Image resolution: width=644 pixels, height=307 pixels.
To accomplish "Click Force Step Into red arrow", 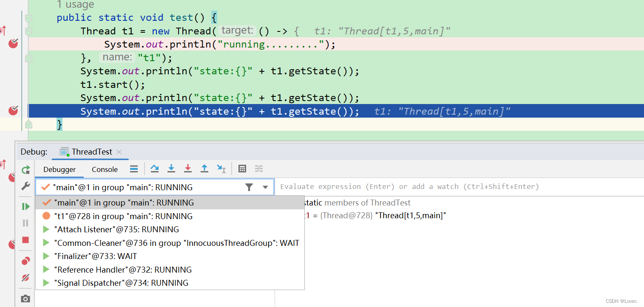I will [188, 169].
